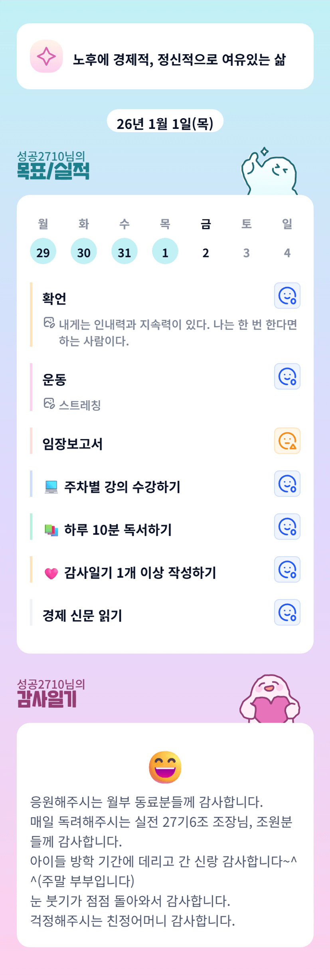
Task: Open the 임장보고서 goal item
Action: coord(73,444)
